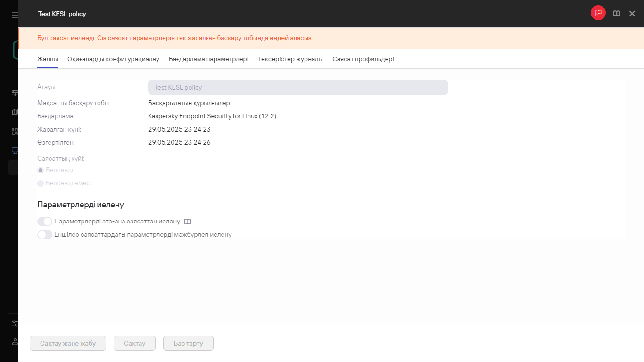Image resolution: width=644 pixels, height=362 pixels.
Task: Open help icon beside parent policy inheritance
Action: (188, 222)
